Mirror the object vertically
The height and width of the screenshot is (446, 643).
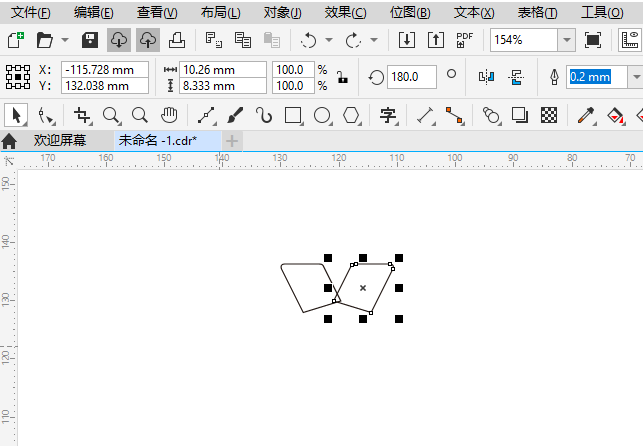[x=516, y=77]
